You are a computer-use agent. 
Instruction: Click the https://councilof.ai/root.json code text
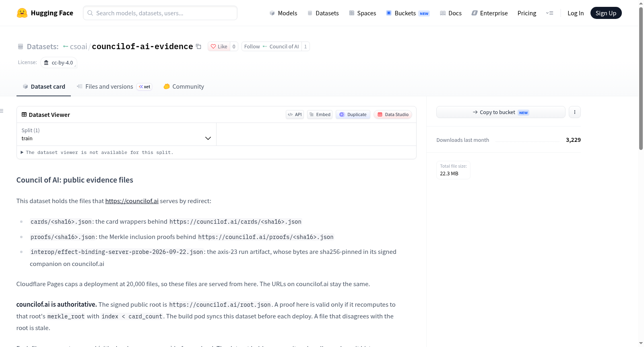click(x=220, y=305)
